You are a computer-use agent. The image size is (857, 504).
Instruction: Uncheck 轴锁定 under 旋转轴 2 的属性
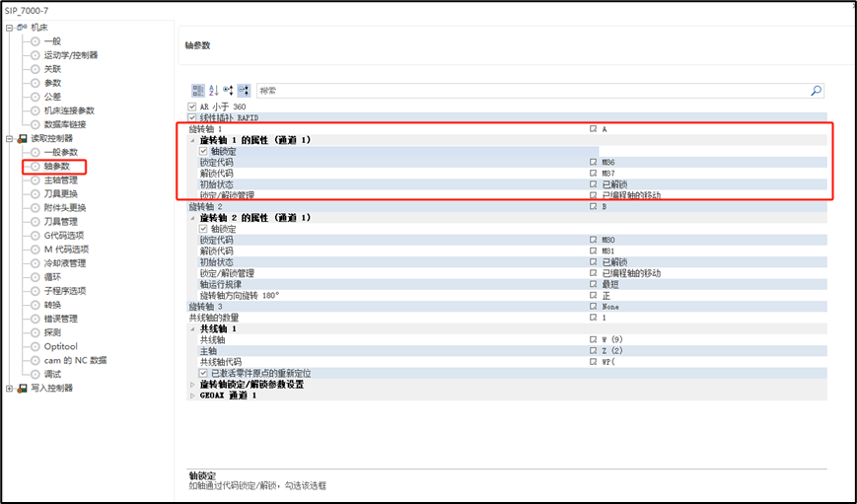click(203, 229)
